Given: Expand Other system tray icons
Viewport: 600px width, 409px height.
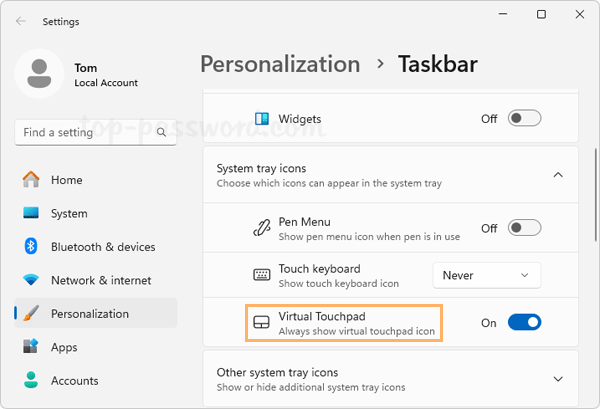Looking at the screenshot, I should (x=558, y=379).
